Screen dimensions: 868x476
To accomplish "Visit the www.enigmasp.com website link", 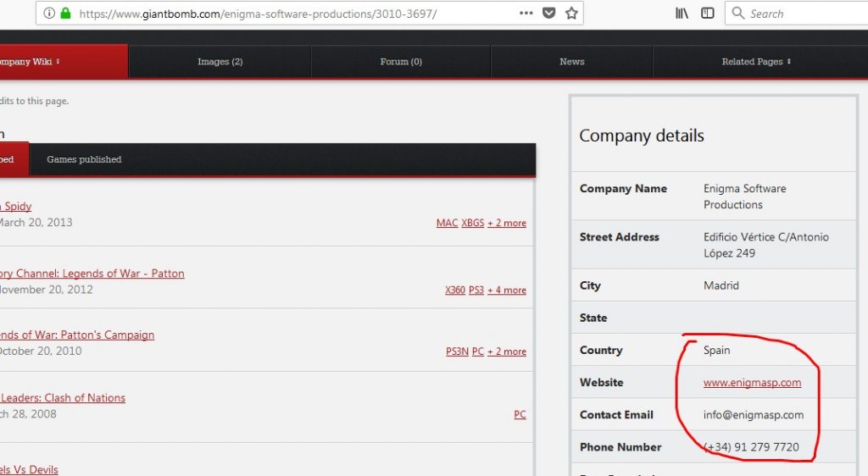I will tap(753, 382).
